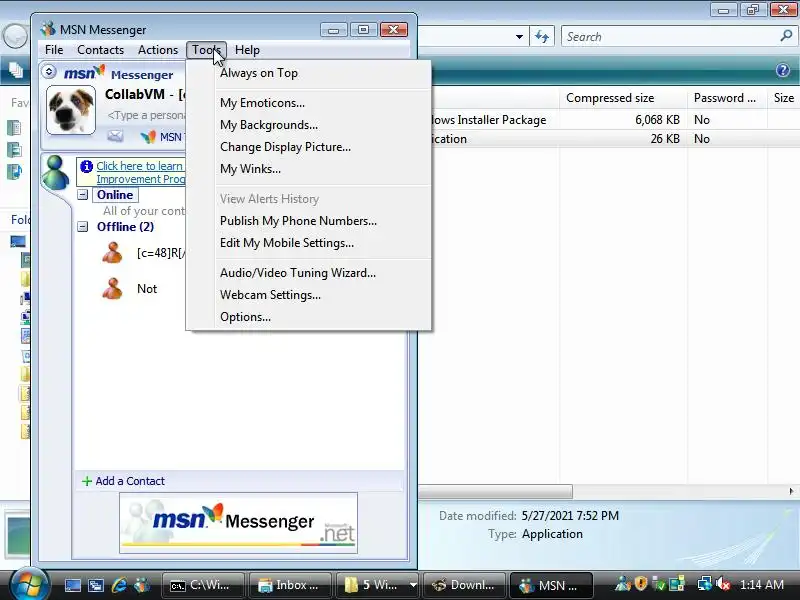Click into the explorer Search field
This screenshot has height=600, width=800.
pos(671,37)
